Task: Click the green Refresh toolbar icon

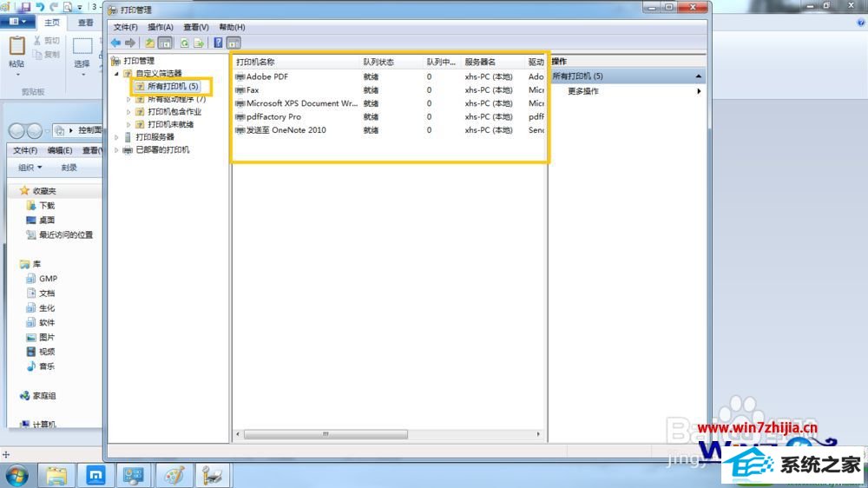Action: click(x=184, y=43)
